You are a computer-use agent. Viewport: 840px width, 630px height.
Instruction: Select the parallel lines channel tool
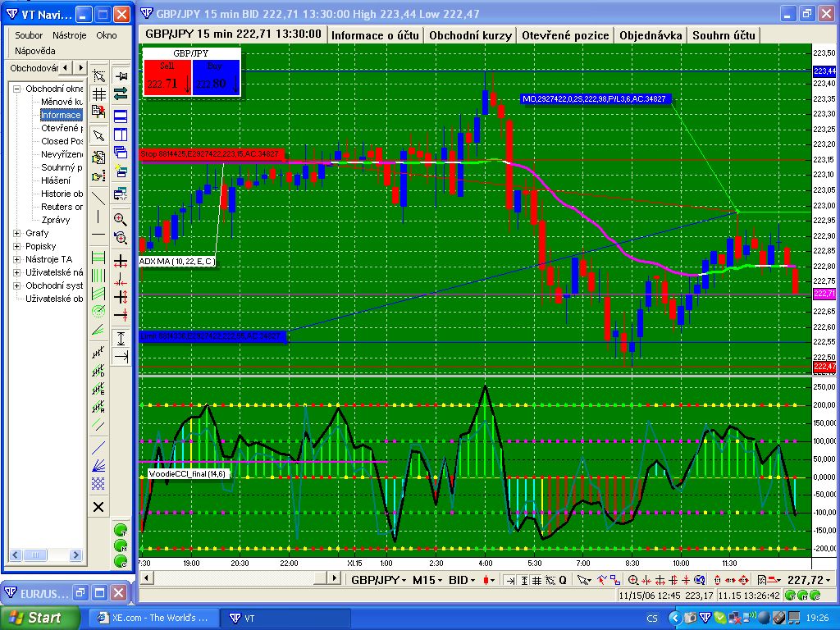(x=98, y=426)
